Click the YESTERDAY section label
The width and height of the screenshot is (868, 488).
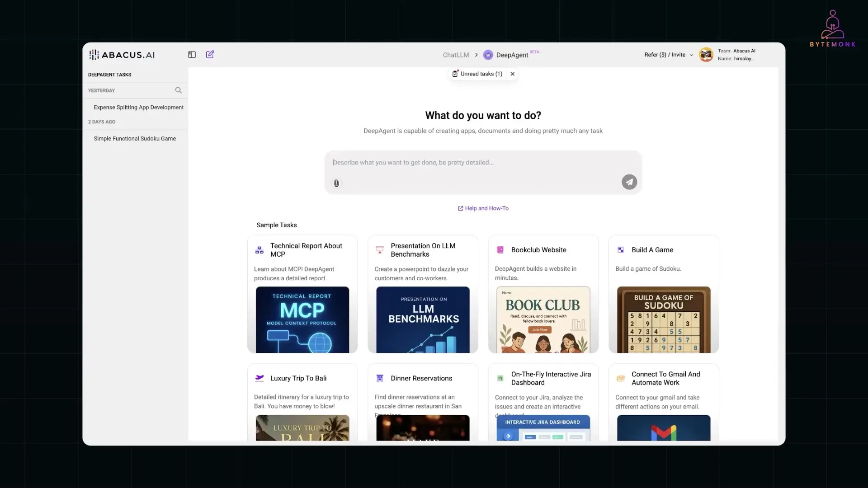(x=101, y=90)
